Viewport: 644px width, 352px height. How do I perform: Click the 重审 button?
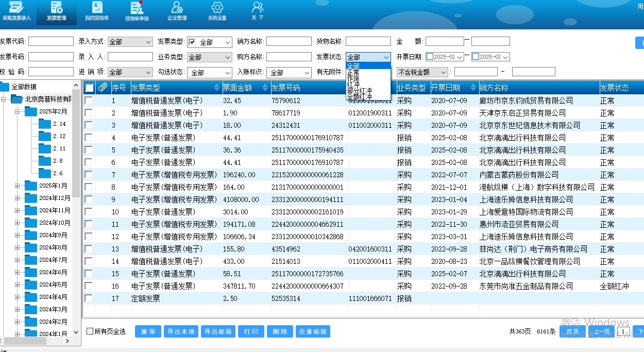pos(148,331)
